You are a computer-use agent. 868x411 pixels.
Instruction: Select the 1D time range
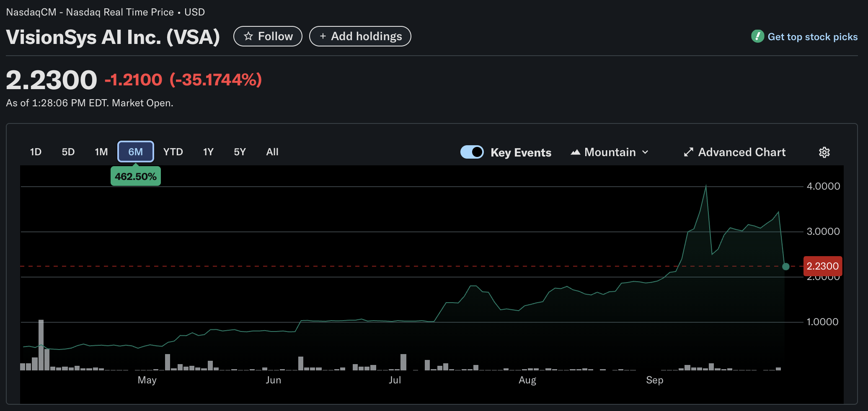tap(36, 152)
